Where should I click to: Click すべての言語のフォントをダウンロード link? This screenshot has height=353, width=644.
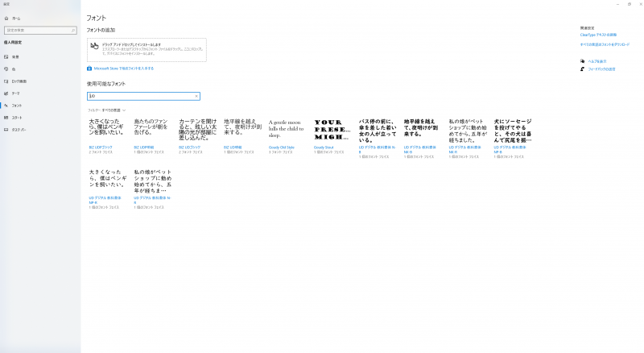(605, 44)
